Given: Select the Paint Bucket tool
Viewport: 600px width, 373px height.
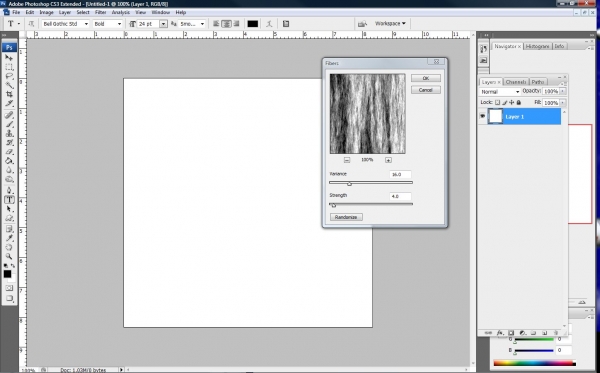Looking at the screenshot, I should click(x=9, y=161).
